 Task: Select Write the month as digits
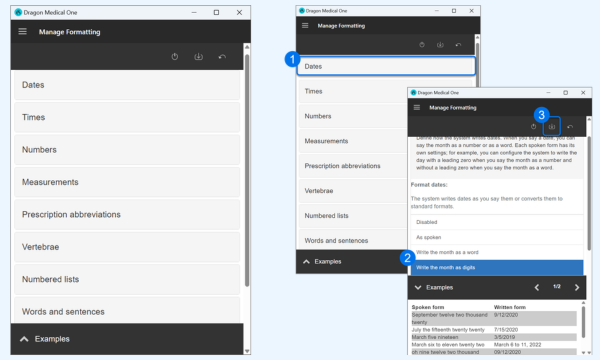click(497, 267)
